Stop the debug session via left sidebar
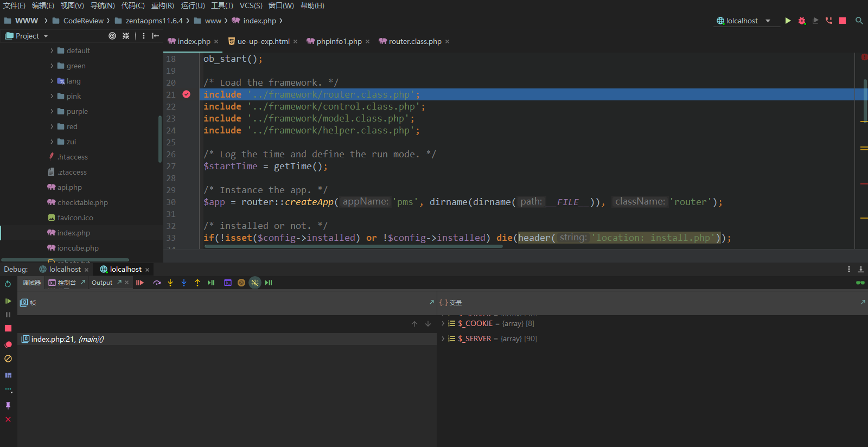Image resolution: width=868 pixels, height=447 pixels. (x=8, y=328)
